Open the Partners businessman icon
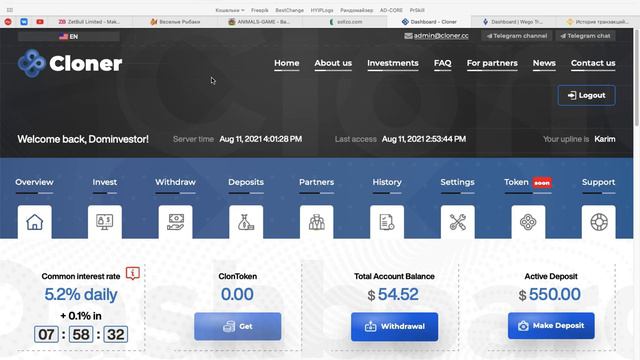 pos(317,222)
